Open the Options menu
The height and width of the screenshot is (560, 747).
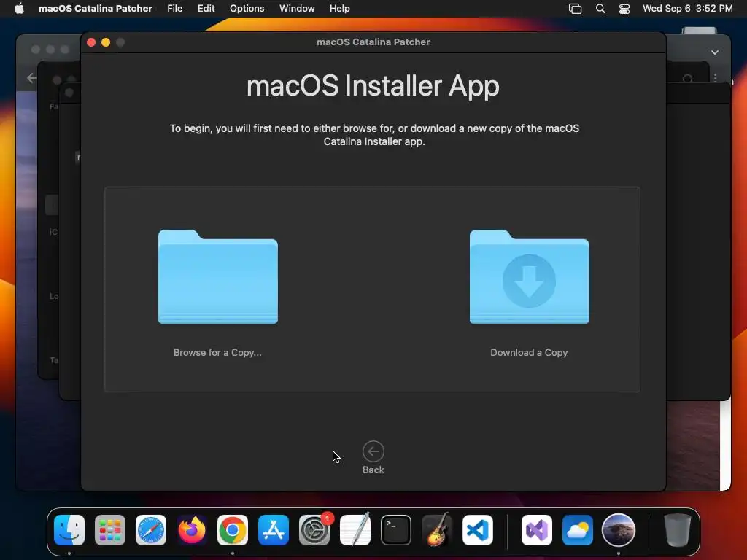247,8
